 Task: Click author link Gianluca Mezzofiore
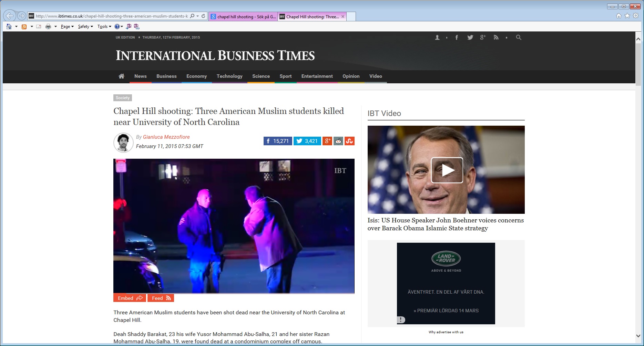(166, 137)
